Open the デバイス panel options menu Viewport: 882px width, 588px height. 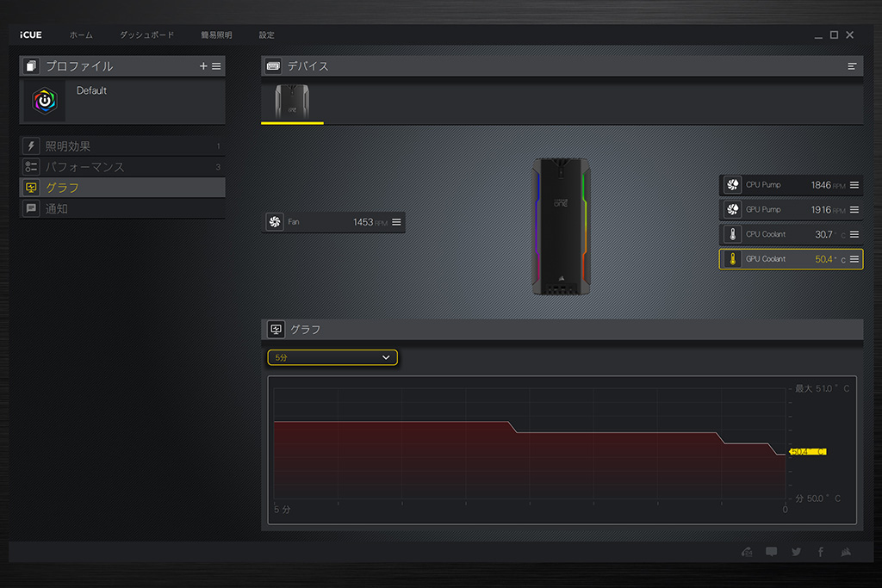852,66
